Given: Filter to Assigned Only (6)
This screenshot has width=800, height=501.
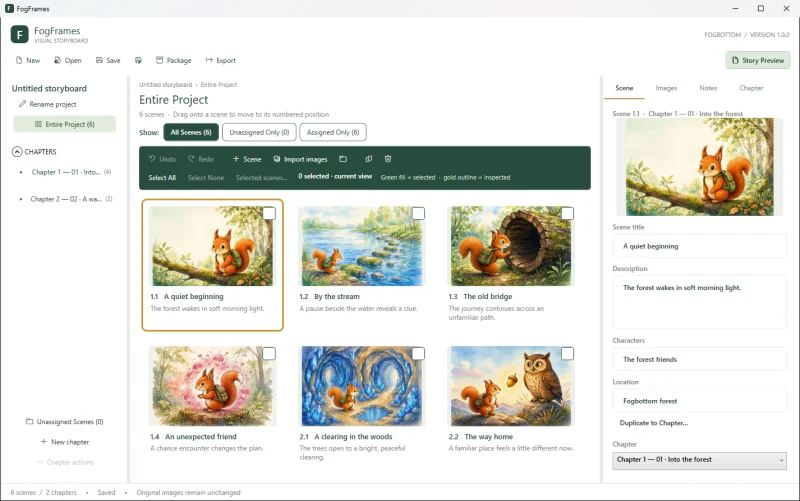Looking at the screenshot, I should 333,132.
